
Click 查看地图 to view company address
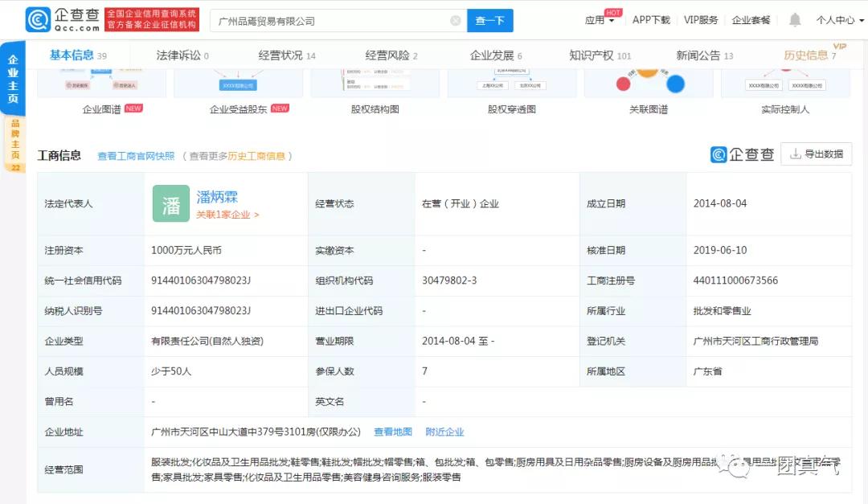(393, 432)
